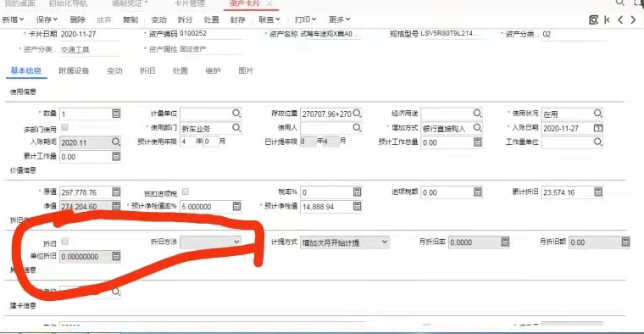Switch to 图片 tab
Screen dimensions: 644x334
246,70
